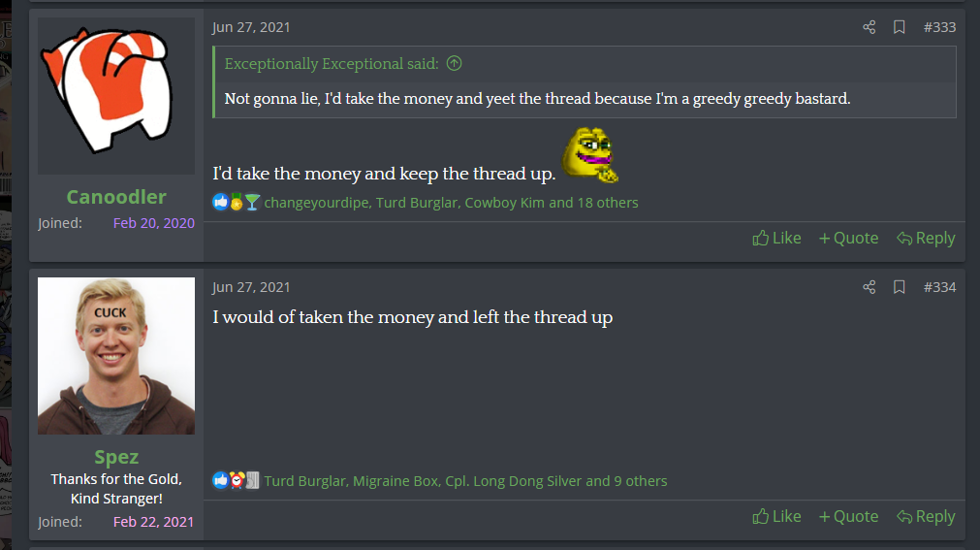This screenshot has width=980, height=550.
Task: Click share icon on post #334
Action: click(x=869, y=286)
